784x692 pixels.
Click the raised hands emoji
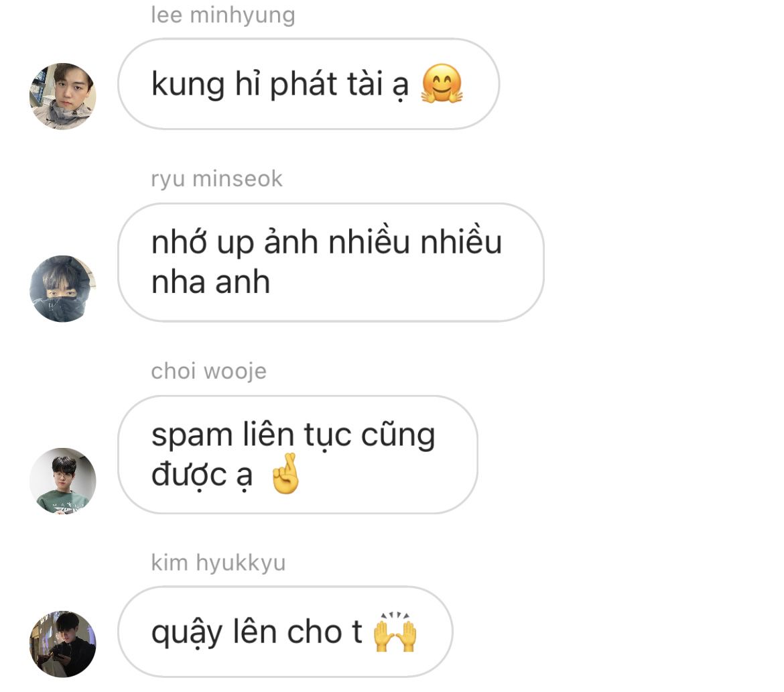point(395,632)
